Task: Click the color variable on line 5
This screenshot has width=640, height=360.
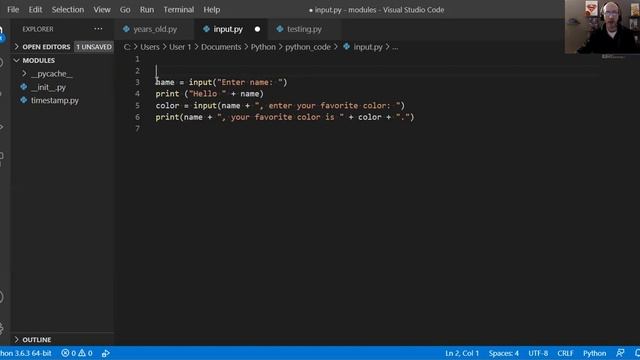Action: point(167,106)
